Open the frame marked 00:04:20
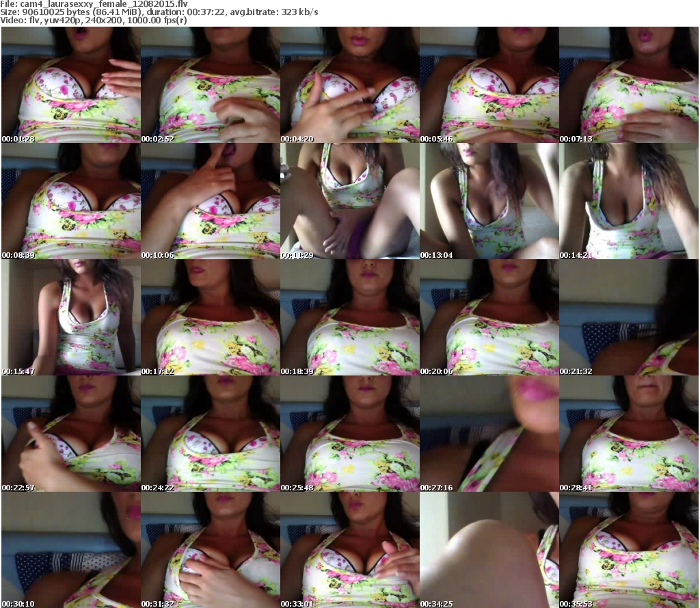The height and width of the screenshot is (608, 700). (349, 85)
